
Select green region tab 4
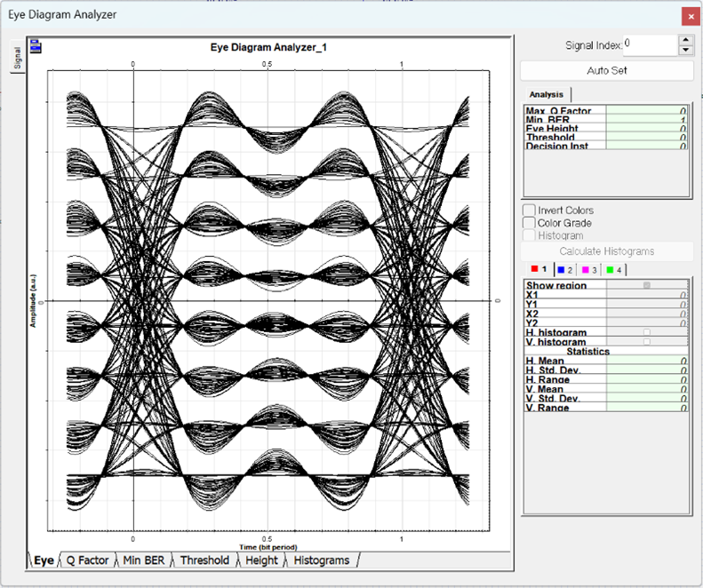tap(614, 270)
